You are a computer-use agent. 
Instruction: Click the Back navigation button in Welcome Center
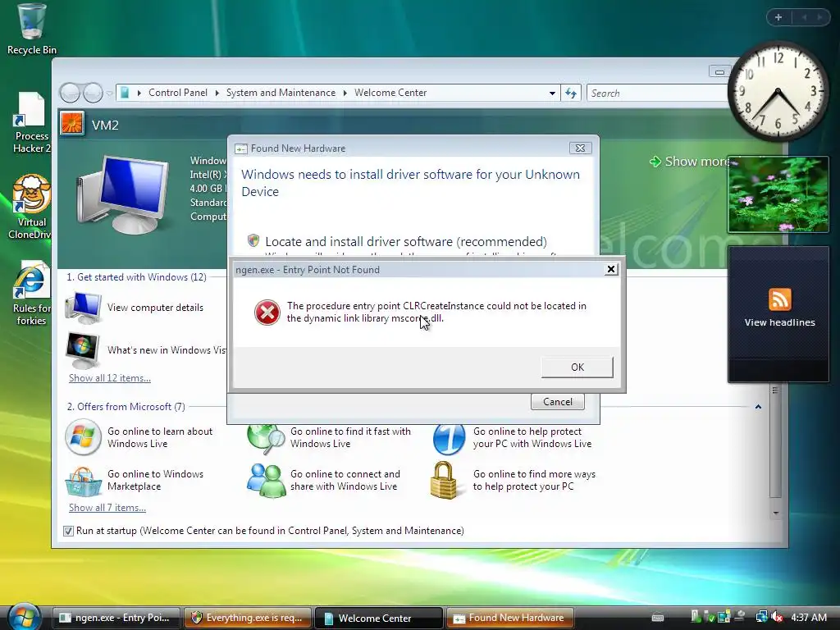[x=70, y=94]
